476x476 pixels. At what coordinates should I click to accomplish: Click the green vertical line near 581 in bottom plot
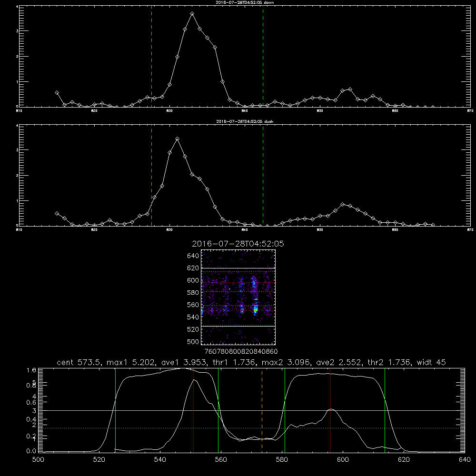[x=285, y=410]
